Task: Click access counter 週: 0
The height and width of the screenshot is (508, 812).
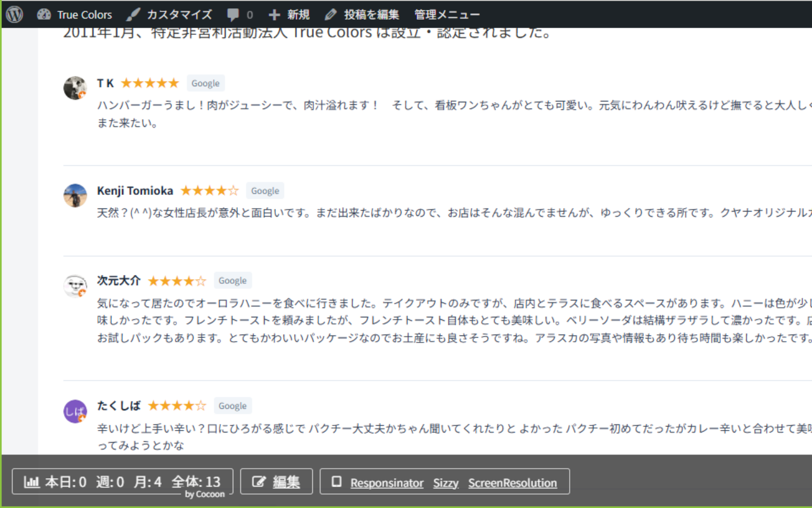Action: pos(110,482)
